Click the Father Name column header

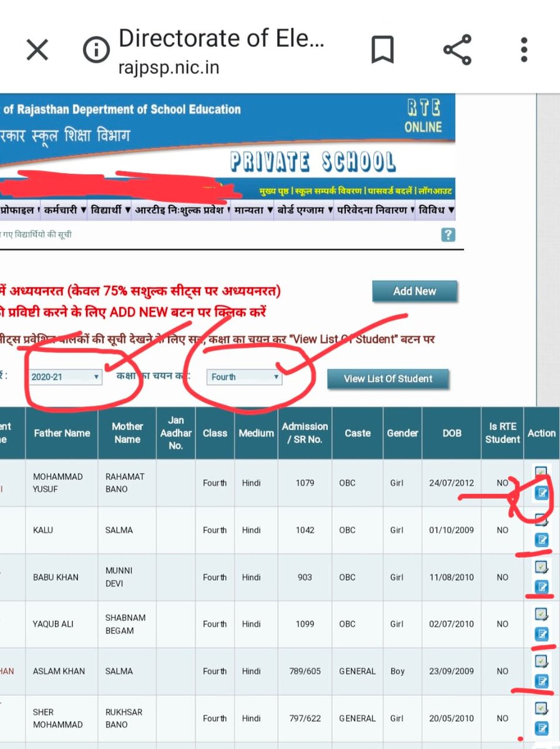(62, 433)
